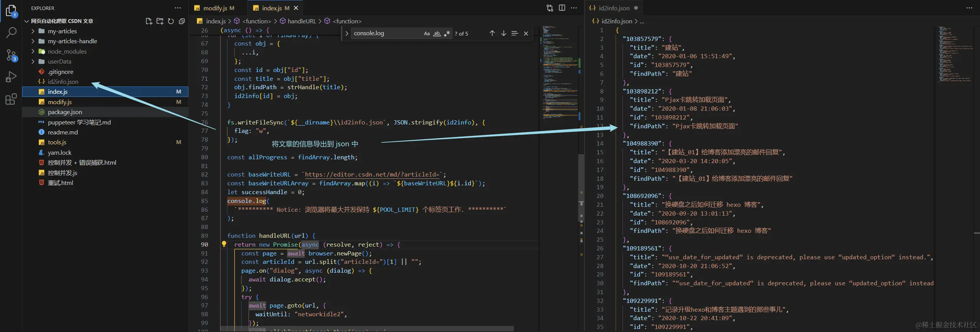This screenshot has height=332, width=980.
Task: Open the editor.csdn.net URL link on line 82
Action: (x=372, y=175)
